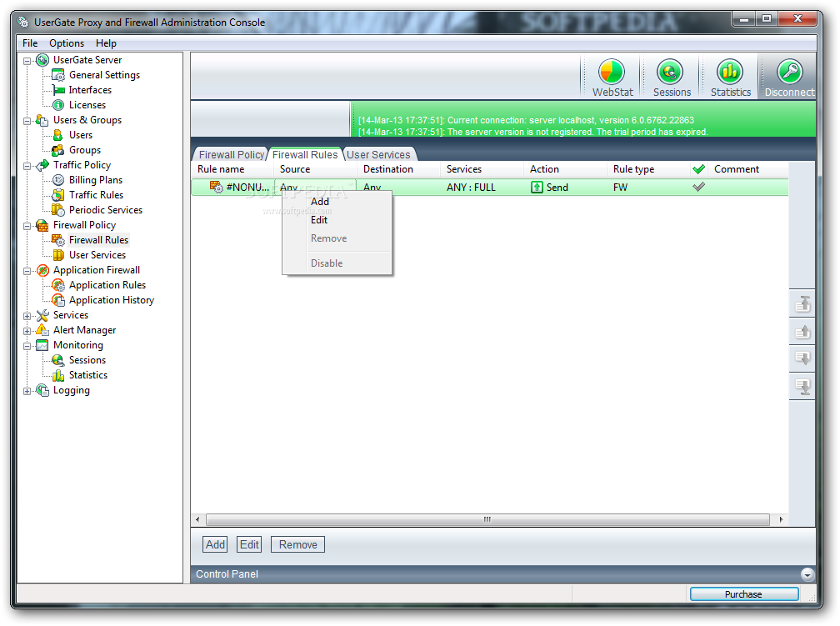Choose Add from the context menu
This screenshot has height=626, width=840.
pyautogui.click(x=337, y=202)
